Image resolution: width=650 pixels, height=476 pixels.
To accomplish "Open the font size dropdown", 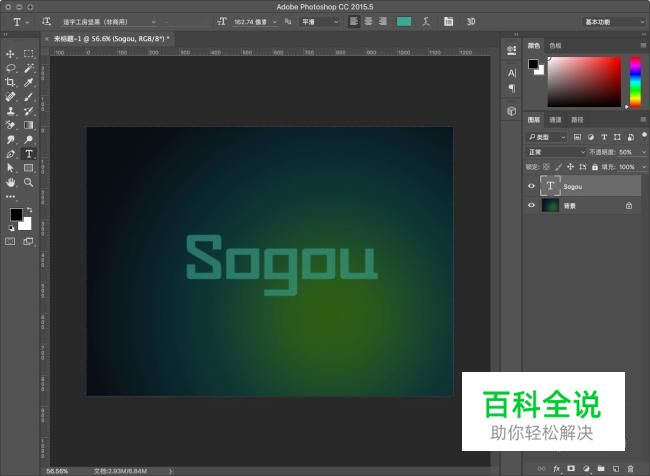I will [274, 22].
